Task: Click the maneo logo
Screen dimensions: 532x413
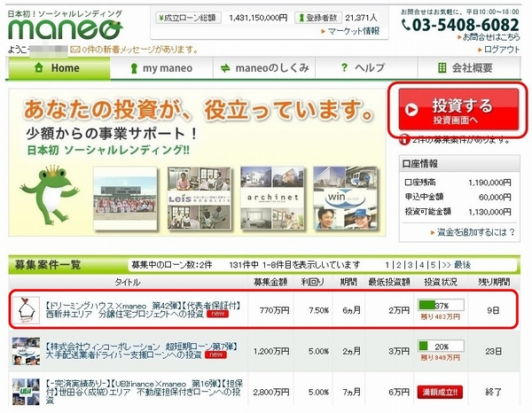Action: point(65,29)
